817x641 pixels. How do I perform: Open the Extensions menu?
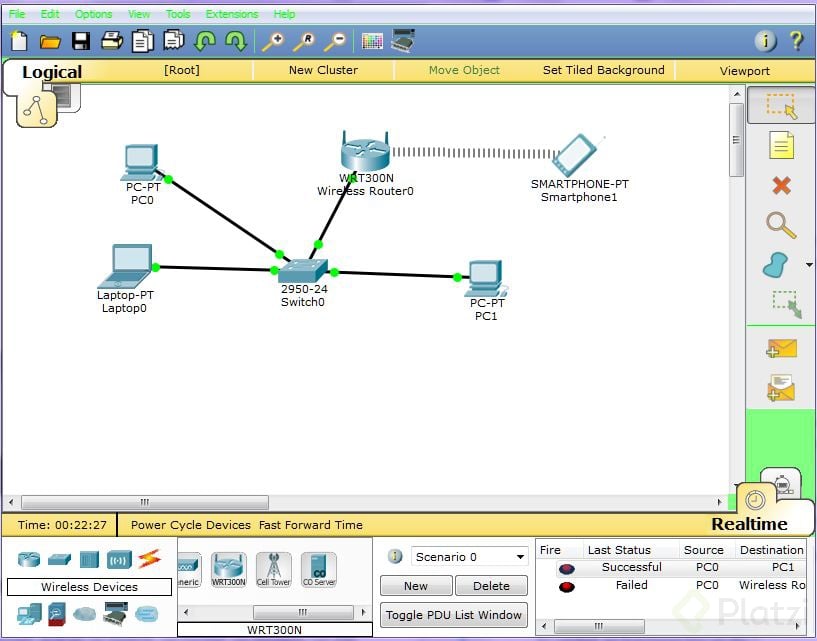232,14
